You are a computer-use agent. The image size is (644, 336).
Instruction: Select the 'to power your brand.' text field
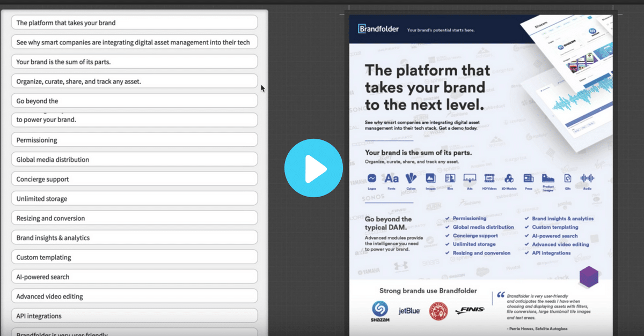(134, 120)
